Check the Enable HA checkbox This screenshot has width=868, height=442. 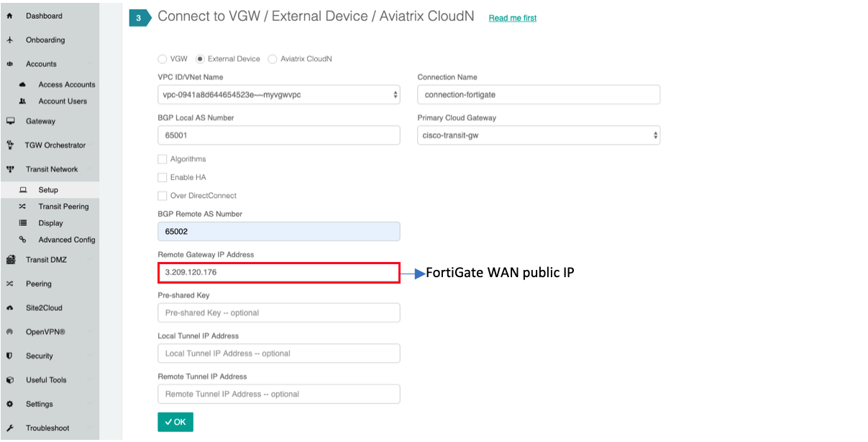(163, 177)
